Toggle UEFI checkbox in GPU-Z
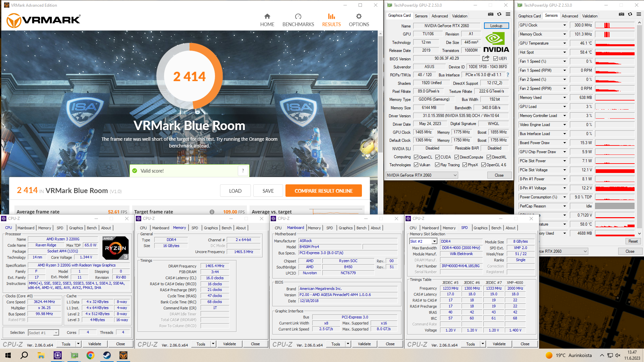This screenshot has height=362, width=644. 495,59
